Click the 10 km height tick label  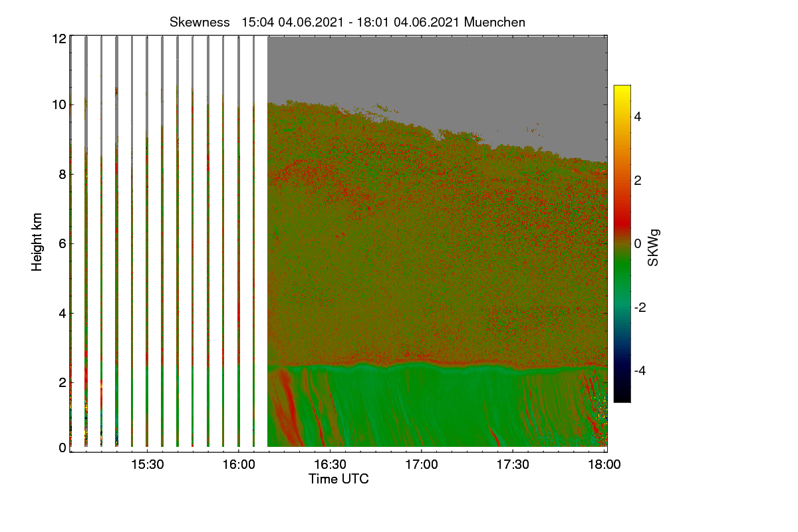[59, 104]
